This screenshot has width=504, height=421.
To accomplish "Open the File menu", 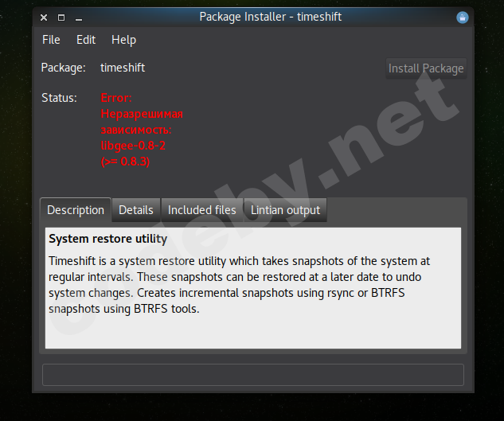I will coord(51,40).
